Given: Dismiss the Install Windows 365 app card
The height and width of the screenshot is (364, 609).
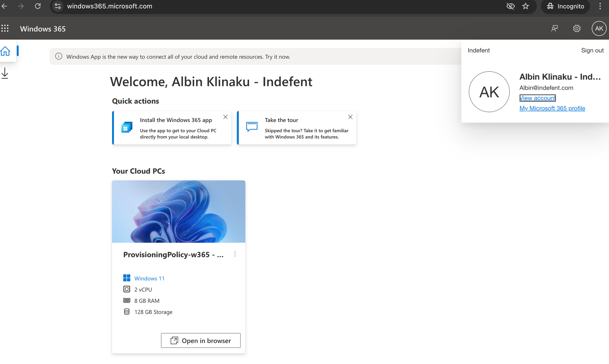Looking at the screenshot, I should (225, 117).
